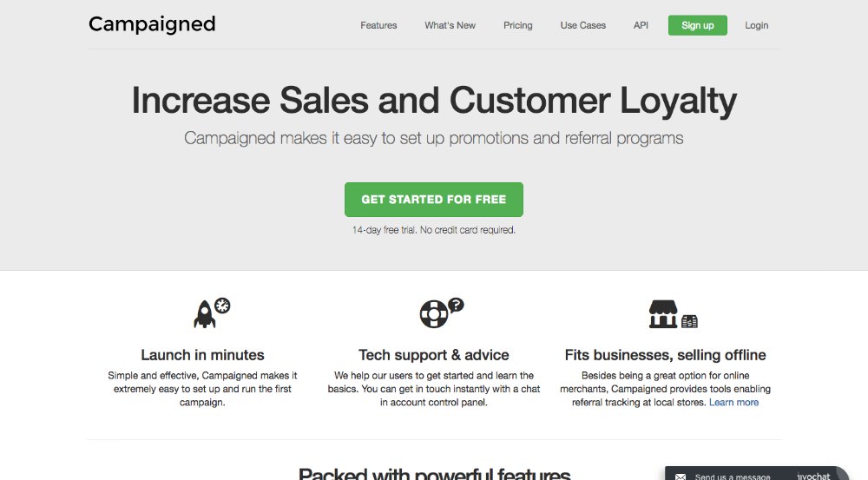Click the storefront shop icon
The image size is (868, 480).
coord(663,314)
